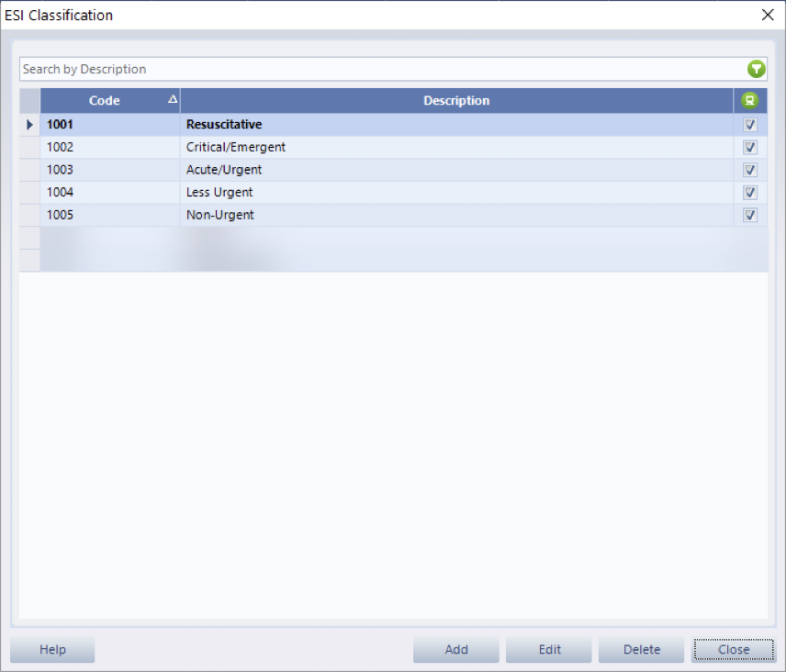The image size is (786, 672).
Task: Sort by the Description column header
Action: (x=456, y=101)
